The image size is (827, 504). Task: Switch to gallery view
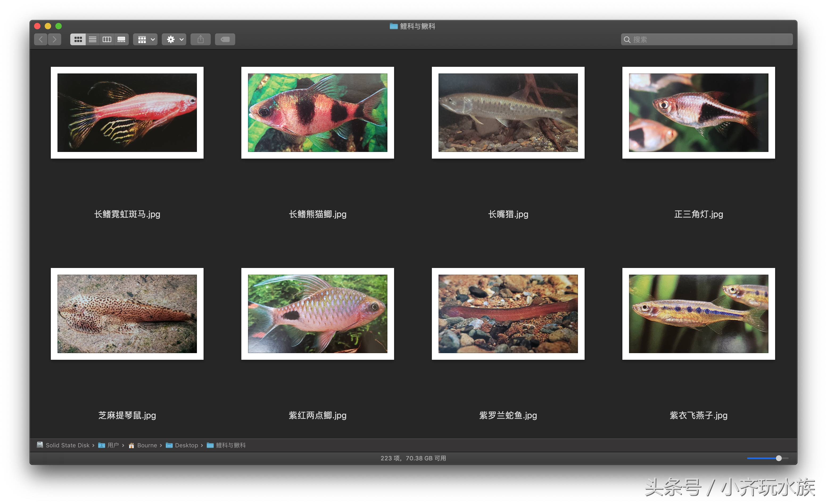[122, 40]
